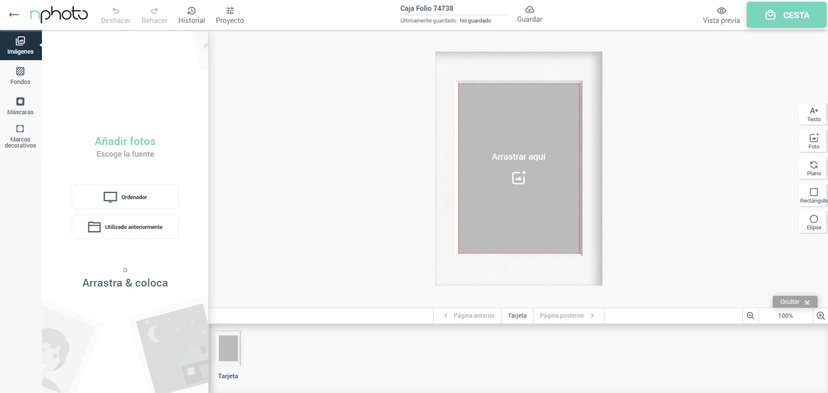The image size is (828, 393).
Task: Click the zoom out magnifier
Action: (750, 316)
